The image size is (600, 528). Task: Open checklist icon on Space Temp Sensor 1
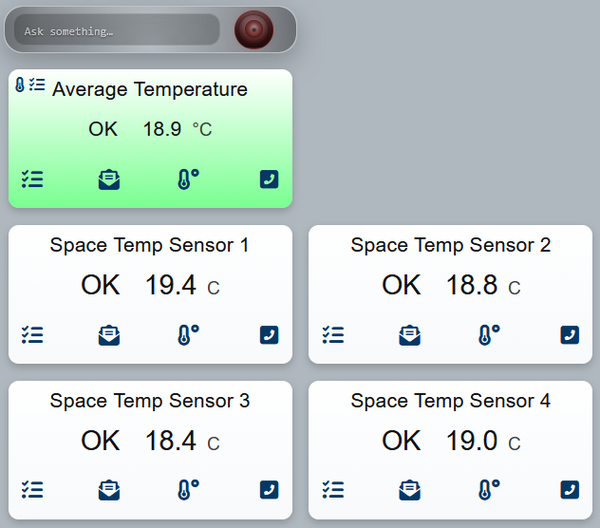pos(33,335)
